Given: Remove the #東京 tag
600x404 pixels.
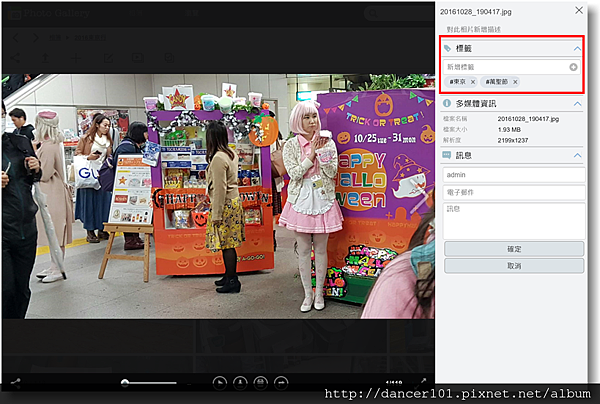Looking at the screenshot, I should tap(473, 82).
